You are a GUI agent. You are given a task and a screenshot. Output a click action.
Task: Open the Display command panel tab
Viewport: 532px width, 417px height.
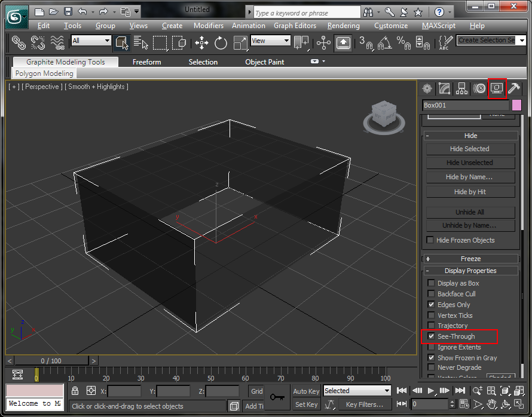497,89
